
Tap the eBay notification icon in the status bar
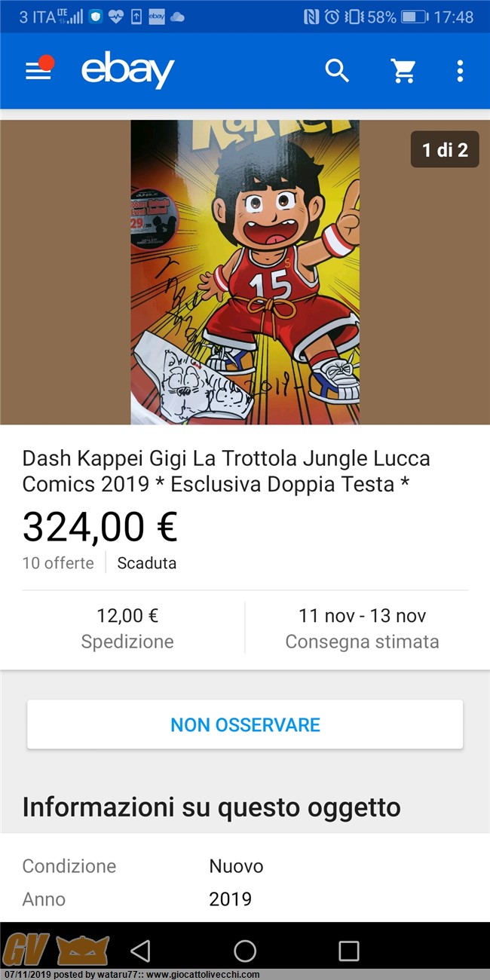tap(157, 17)
